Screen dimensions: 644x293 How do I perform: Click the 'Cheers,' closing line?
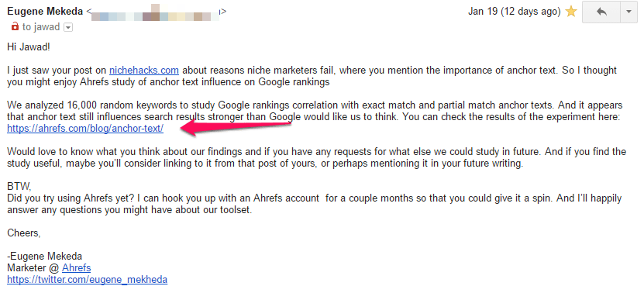[24, 233]
